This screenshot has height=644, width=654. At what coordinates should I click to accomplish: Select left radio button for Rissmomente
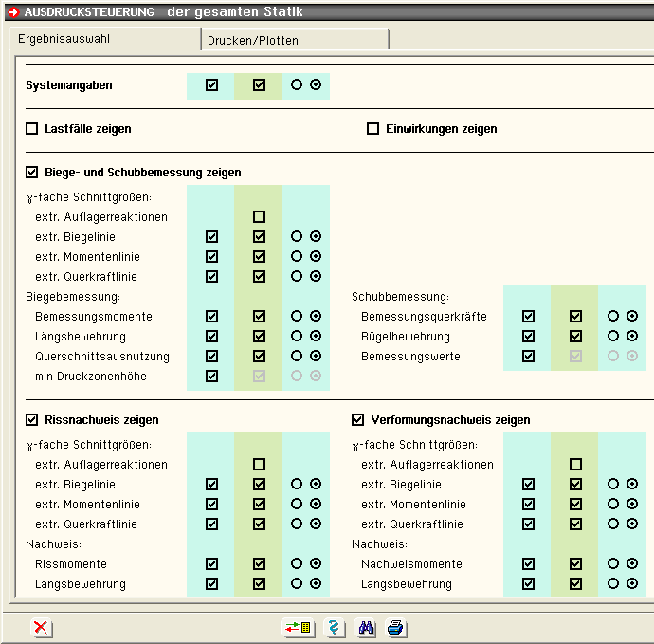(x=297, y=564)
